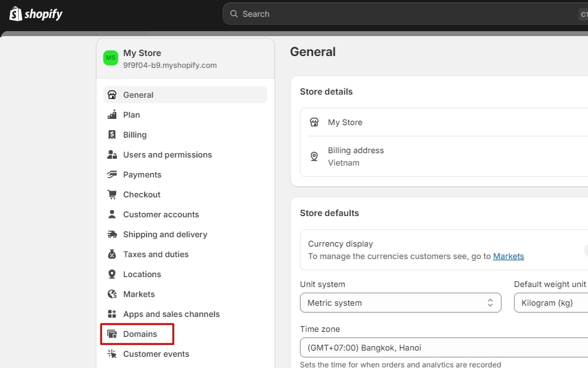The image size is (588, 368).
Task: Click the green MS store avatar
Action: click(x=111, y=58)
